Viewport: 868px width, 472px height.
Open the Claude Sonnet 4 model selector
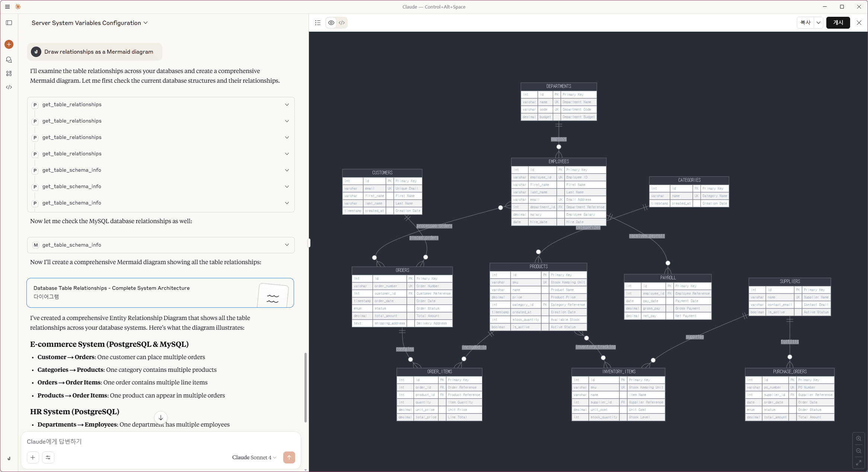(x=254, y=457)
